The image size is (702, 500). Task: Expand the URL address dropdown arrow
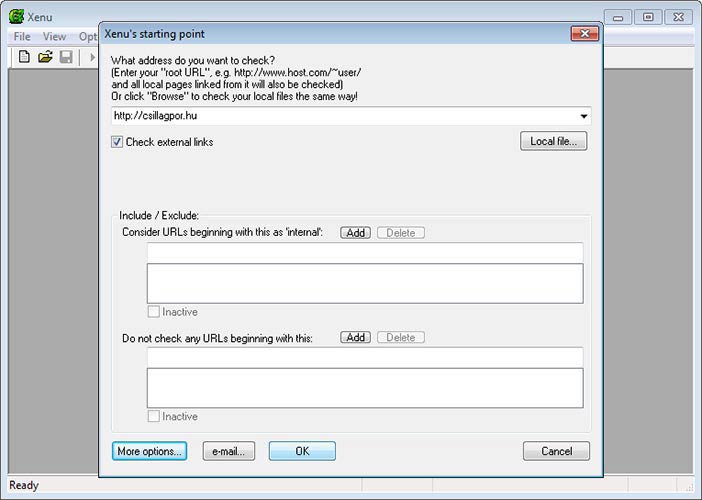584,116
